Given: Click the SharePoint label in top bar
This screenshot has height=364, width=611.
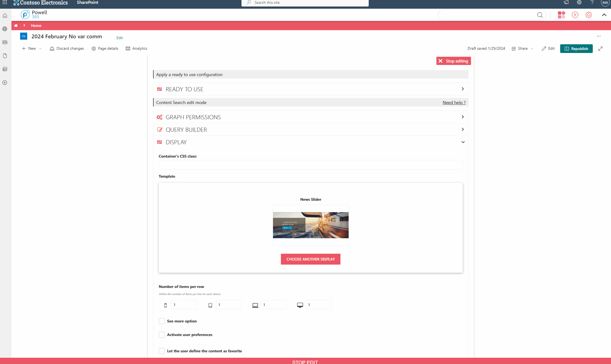Looking at the screenshot, I should coord(88,2).
